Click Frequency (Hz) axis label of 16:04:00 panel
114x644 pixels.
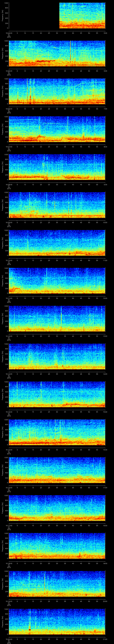click(x=3, y=16)
